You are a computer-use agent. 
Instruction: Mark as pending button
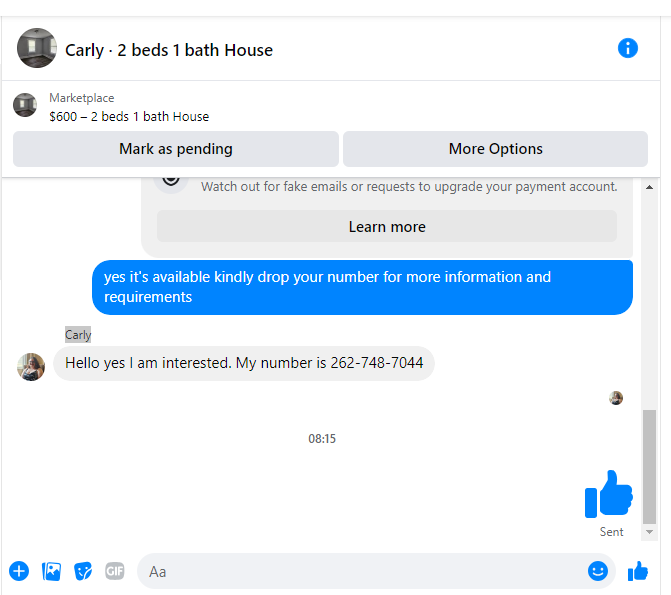click(176, 149)
